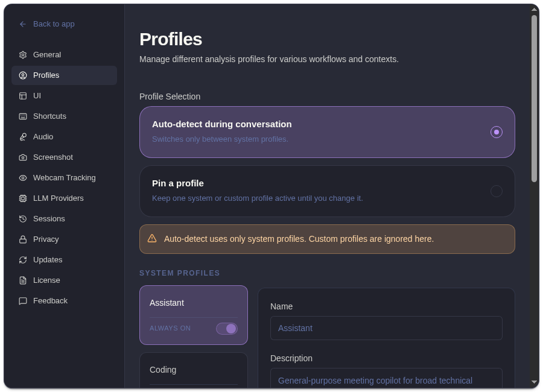The image size is (543, 392).
Task: Go to Shortcuts settings
Action: tap(64, 116)
